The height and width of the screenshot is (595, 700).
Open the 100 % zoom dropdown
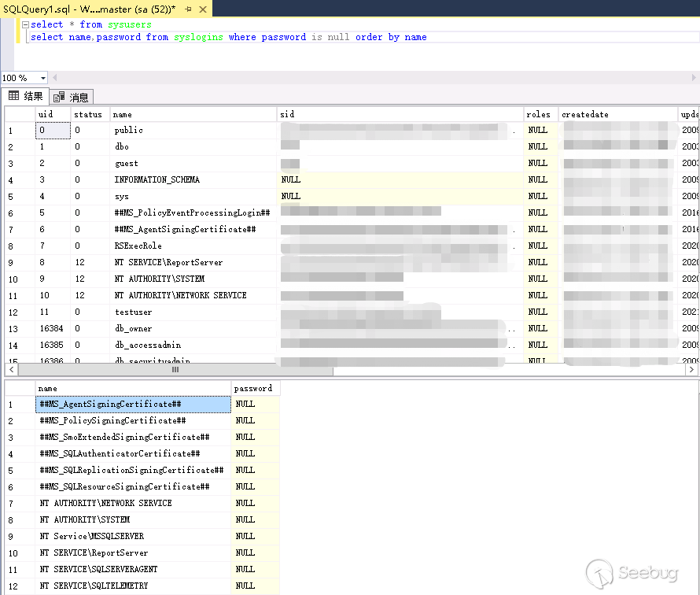click(x=42, y=78)
